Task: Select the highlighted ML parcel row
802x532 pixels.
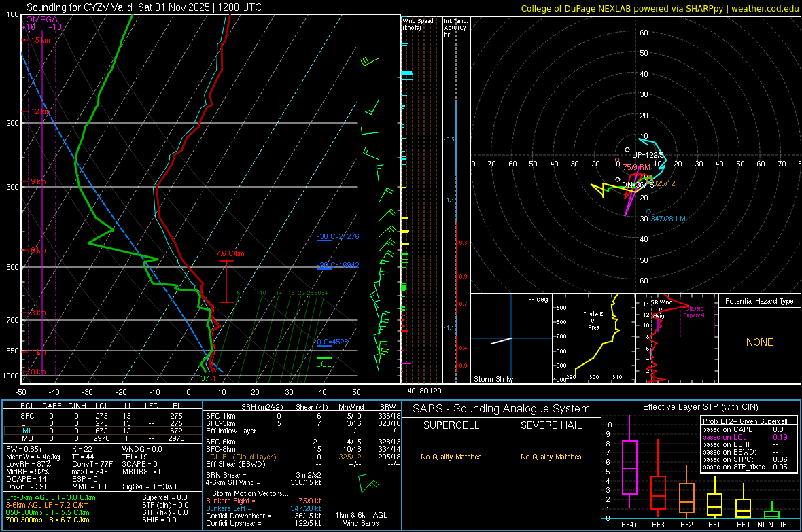Action: [103, 431]
